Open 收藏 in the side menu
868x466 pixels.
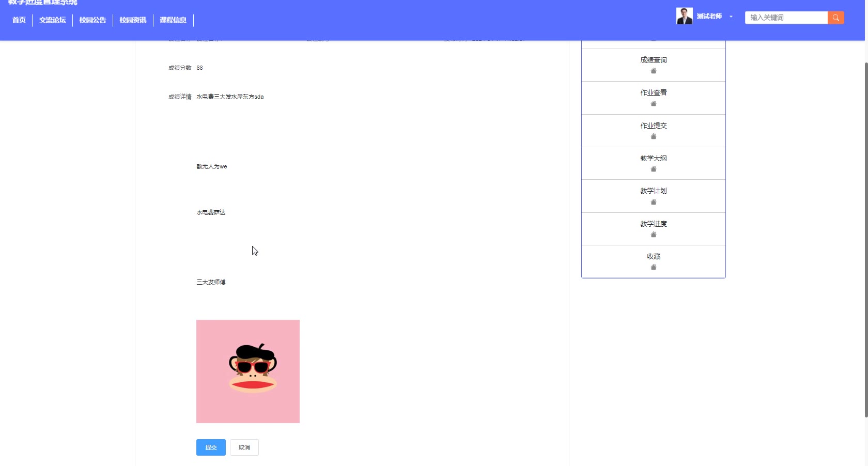(x=654, y=256)
